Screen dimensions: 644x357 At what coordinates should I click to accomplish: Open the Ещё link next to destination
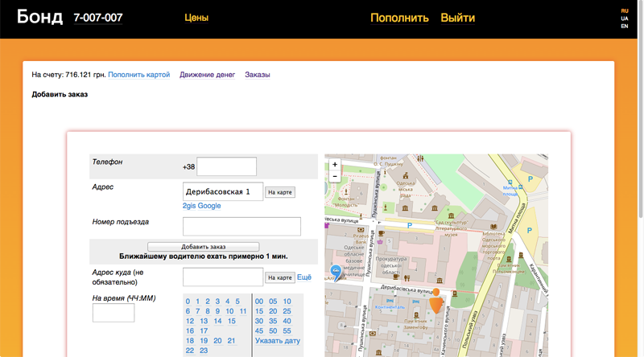click(304, 277)
